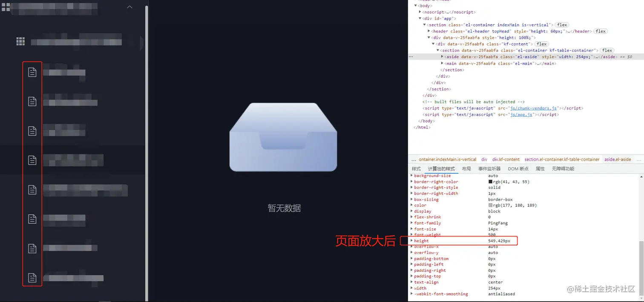Select ontainer.indexMain.is-vertical breadcrumb
The image size is (644, 302).
[448, 160]
